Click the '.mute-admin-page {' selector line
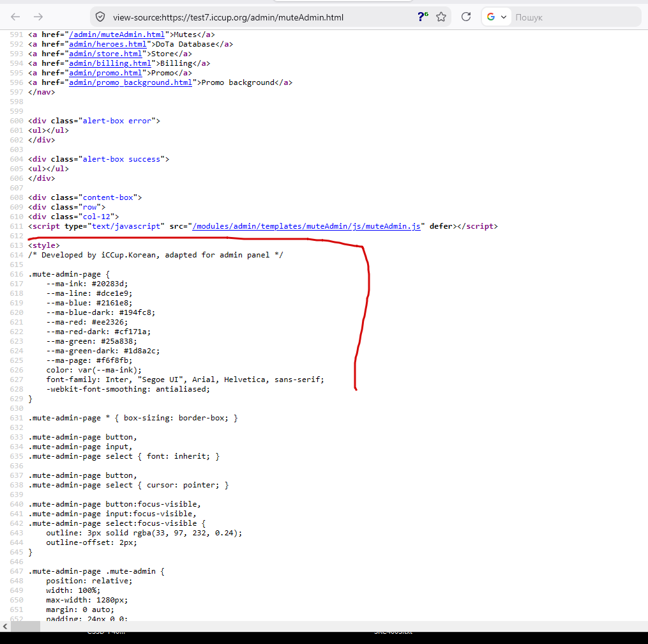Viewport: 648px width, 644px height. (x=69, y=274)
